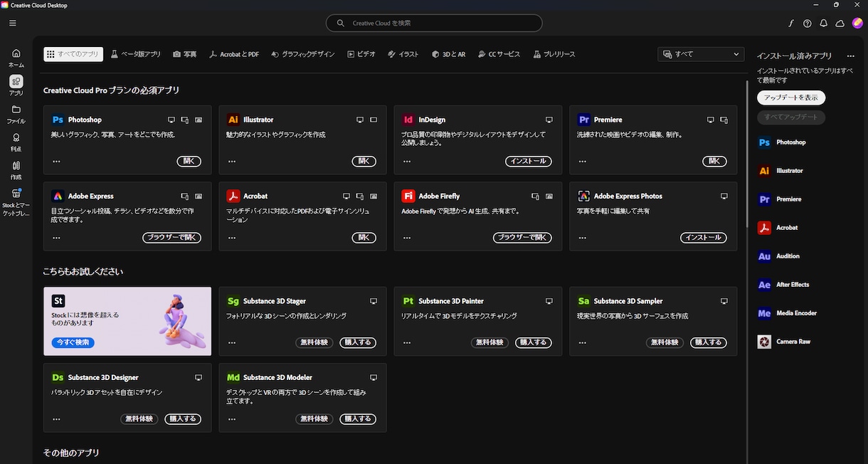This screenshot has width=868, height=464.
Task: Click 開く button for Photoshop
Action: click(x=189, y=162)
